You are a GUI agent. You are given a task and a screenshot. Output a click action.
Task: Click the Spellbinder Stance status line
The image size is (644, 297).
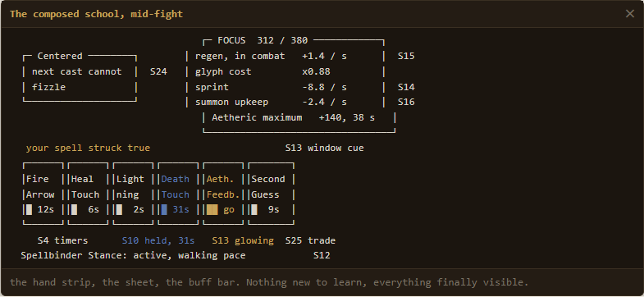pyautogui.click(x=133, y=255)
